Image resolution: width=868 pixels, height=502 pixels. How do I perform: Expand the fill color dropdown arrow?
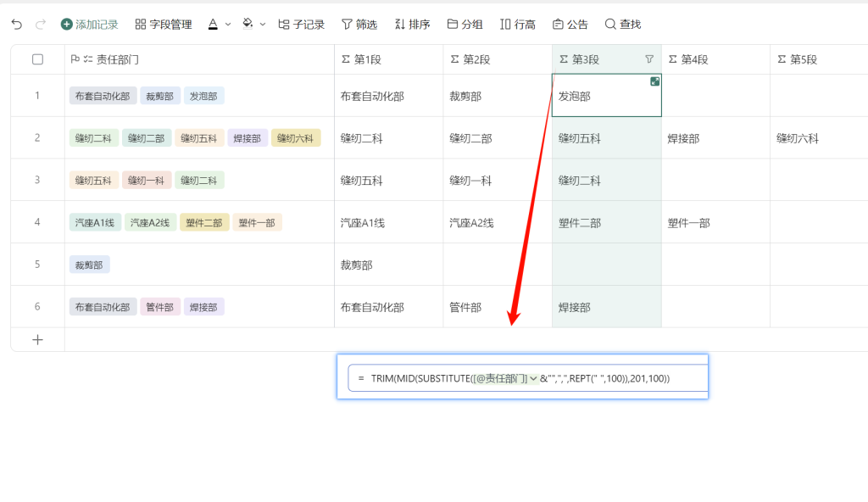click(263, 25)
